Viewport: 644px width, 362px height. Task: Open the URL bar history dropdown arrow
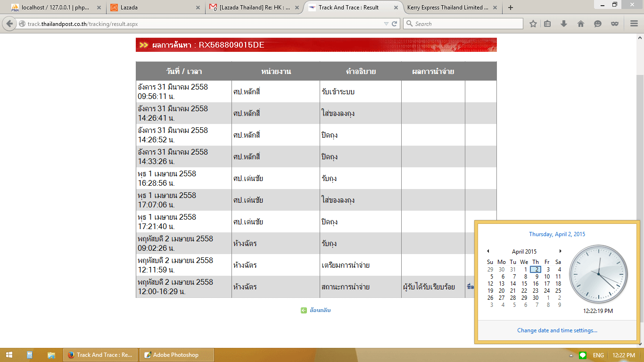tap(386, 24)
